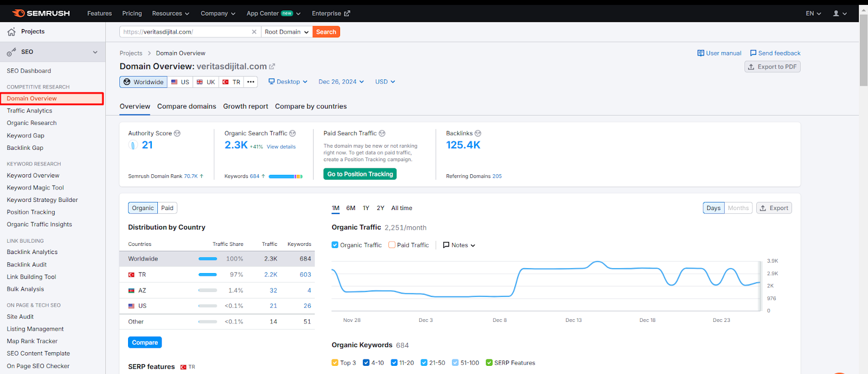868x374 pixels.
Task: Click the Compare button
Action: point(145,343)
